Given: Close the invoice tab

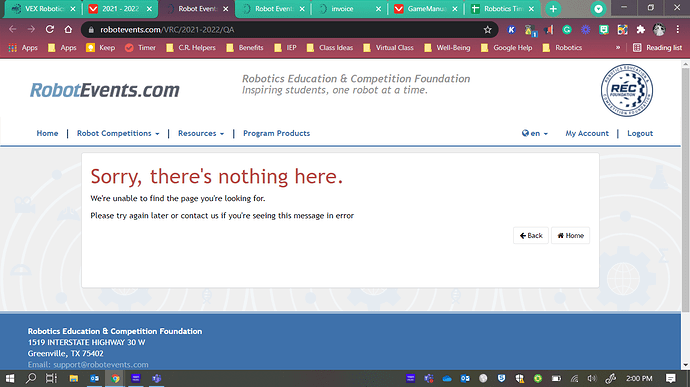Looking at the screenshot, I should 378,9.
